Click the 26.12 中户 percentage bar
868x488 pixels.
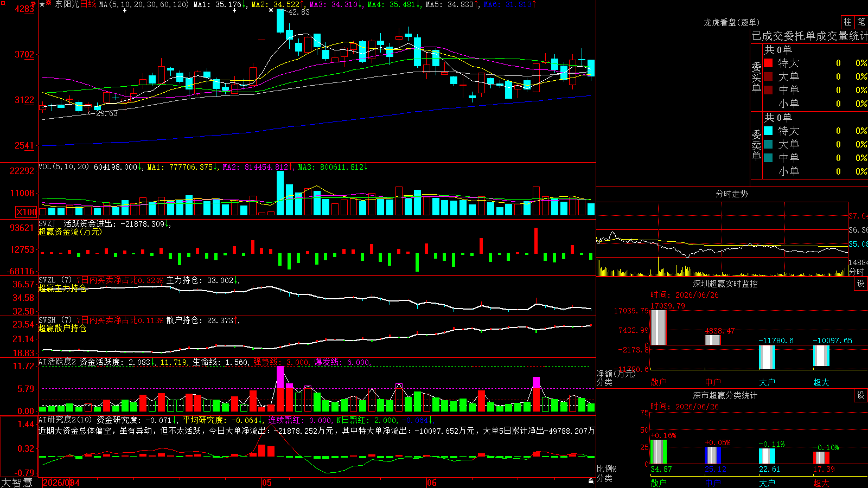tap(712, 455)
